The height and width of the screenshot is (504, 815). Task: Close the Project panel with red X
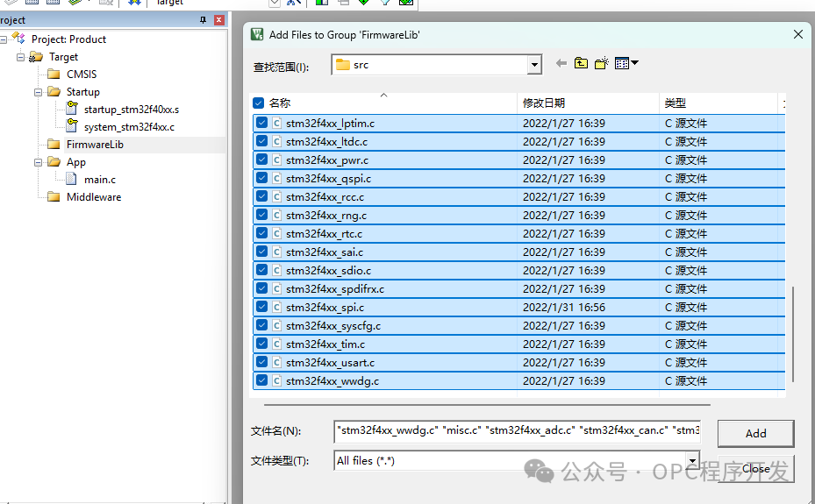(x=219, y=20)
